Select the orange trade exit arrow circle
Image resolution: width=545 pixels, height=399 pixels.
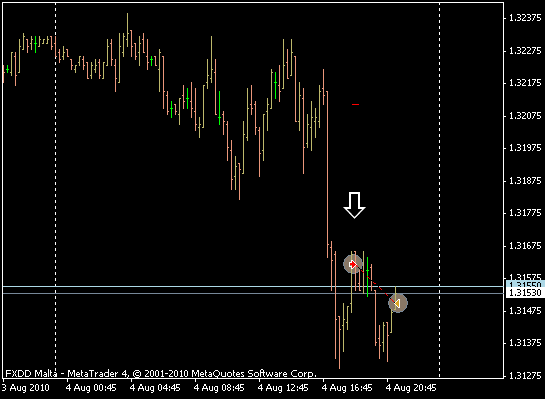pyautogui.click(x=398, y=303)
